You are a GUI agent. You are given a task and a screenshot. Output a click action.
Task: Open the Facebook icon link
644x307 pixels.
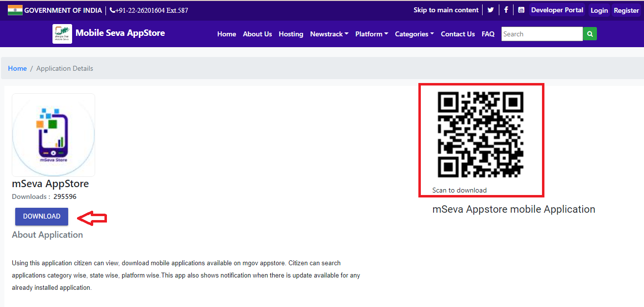pyautogui.click(x=506, y=10)
